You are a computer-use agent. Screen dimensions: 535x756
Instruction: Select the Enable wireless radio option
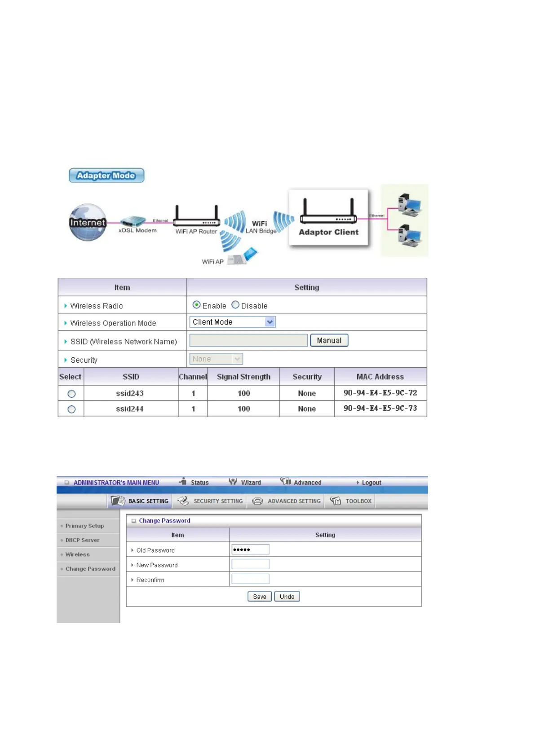click(196, 305)
